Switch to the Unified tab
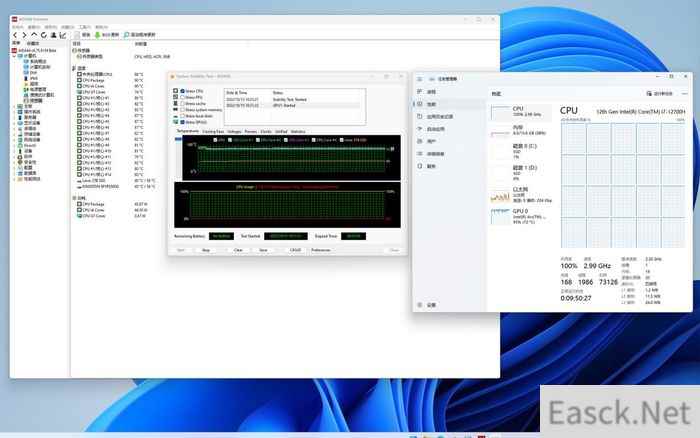Screen dimensions: 700x438 [x=281, y=132]
